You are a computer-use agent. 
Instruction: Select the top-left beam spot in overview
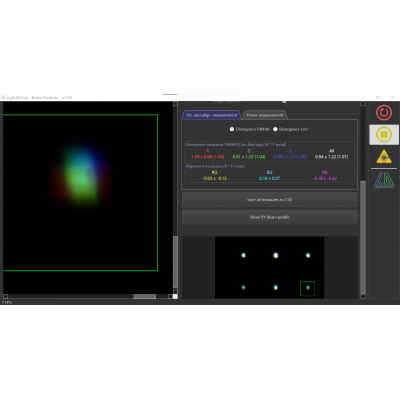coord(244,255)
